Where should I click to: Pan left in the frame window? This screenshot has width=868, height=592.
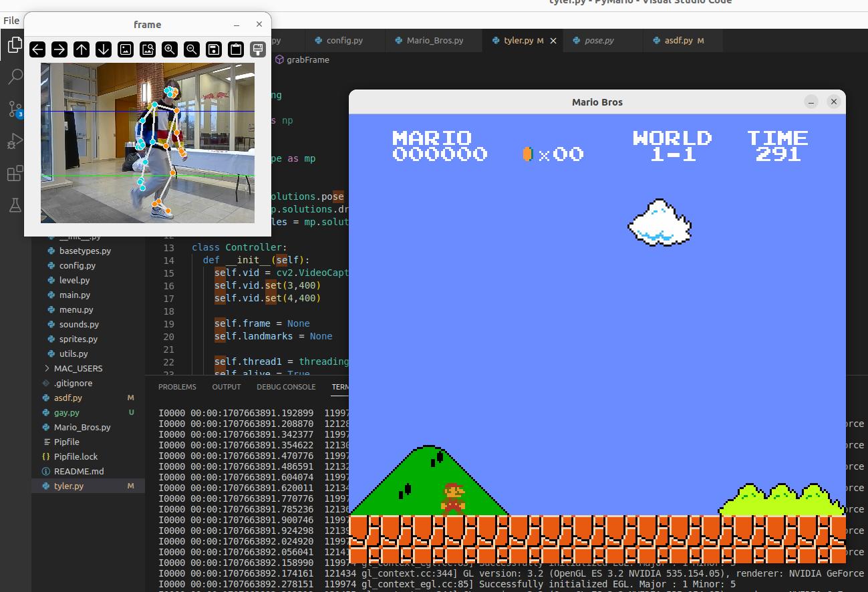[x=37, y=49]
